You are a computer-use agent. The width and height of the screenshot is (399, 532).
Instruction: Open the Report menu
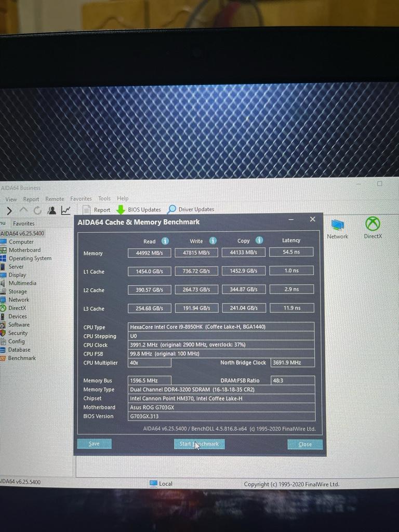tap(31, 199)
